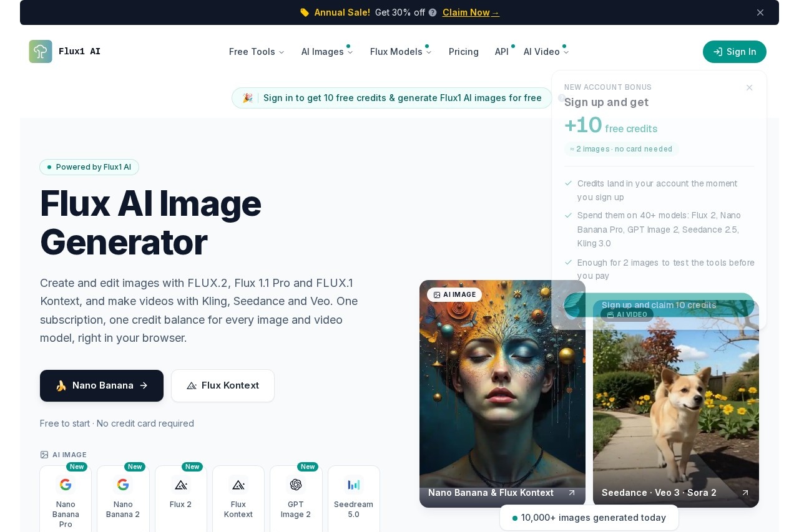The height and width of the screenshot is (532, 799).
Task: Click the Flux Kontext outlined button
Action: pos(223,385)
